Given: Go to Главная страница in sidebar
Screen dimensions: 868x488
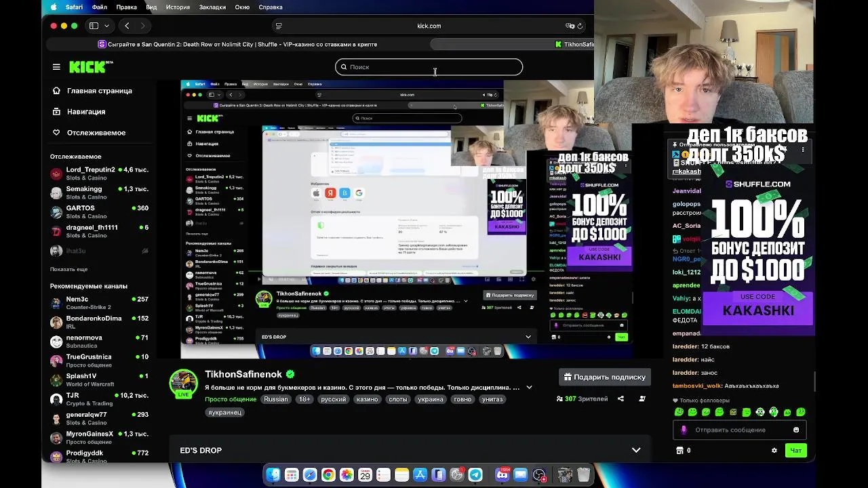Looking at the screenshot, I should [92, 91].
